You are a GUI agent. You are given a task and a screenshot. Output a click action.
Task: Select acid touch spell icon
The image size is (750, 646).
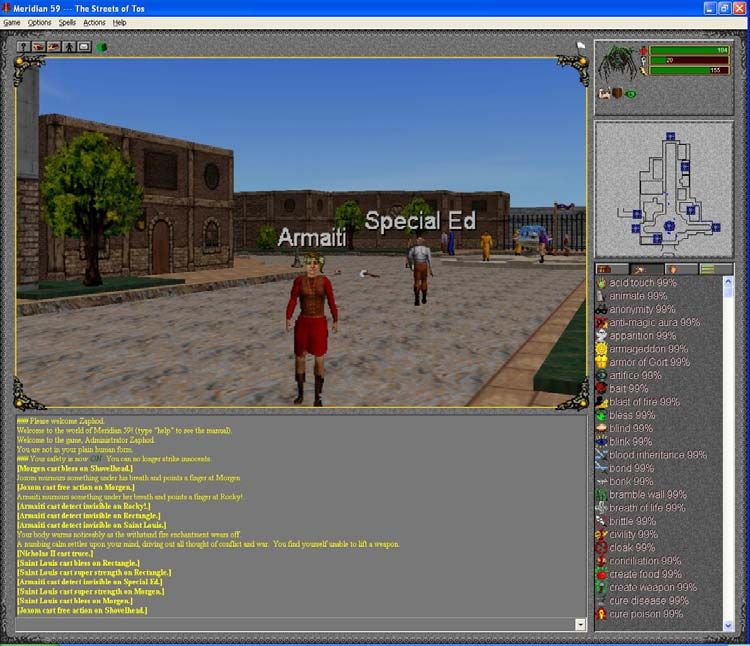pos(601,283)
